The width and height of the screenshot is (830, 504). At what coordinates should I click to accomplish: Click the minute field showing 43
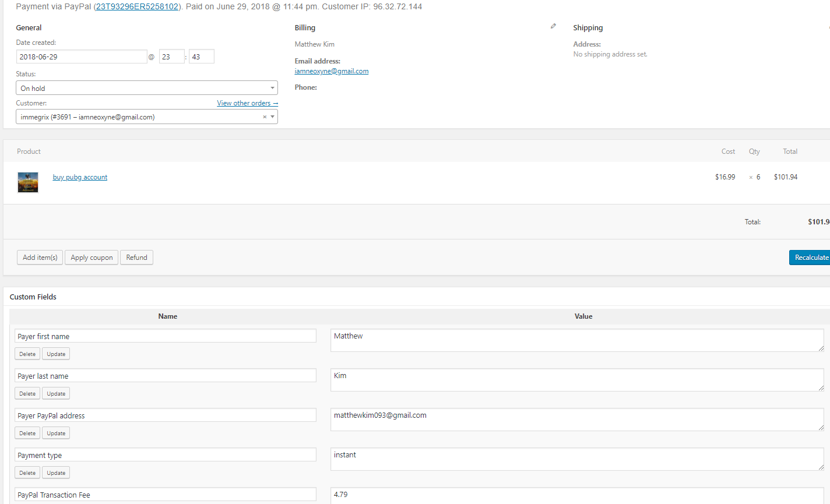[202, 57]
